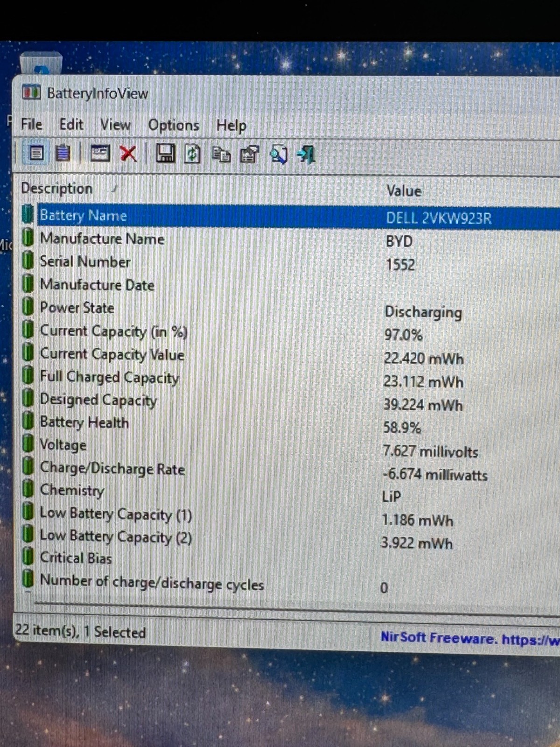The width and height of the screenshot is (560, 747).
Task: Click the LiP chemistry value
Action: (392, 496)
